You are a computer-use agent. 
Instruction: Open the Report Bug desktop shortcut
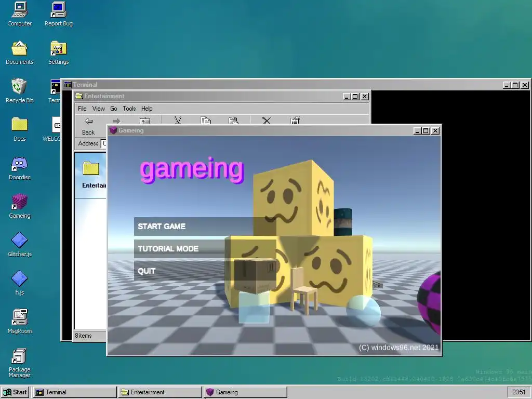pos(58,14)
